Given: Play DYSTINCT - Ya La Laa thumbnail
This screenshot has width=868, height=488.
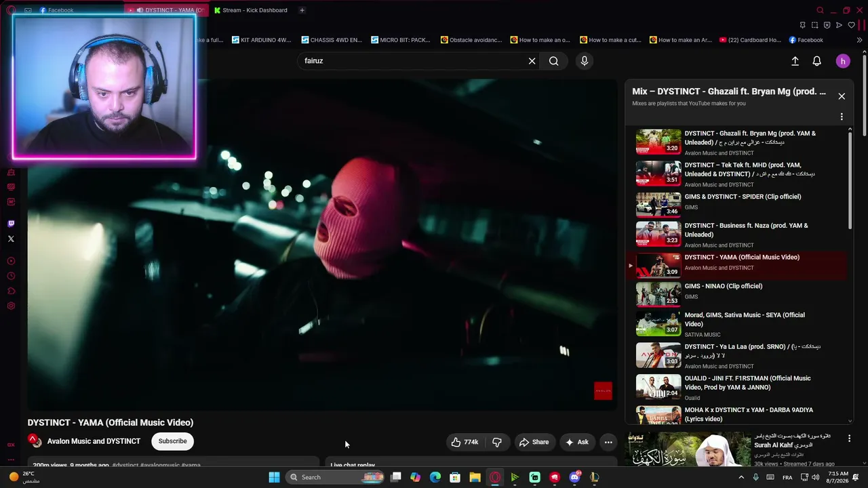Looking at the screenshot, I should tap(658, 355).
